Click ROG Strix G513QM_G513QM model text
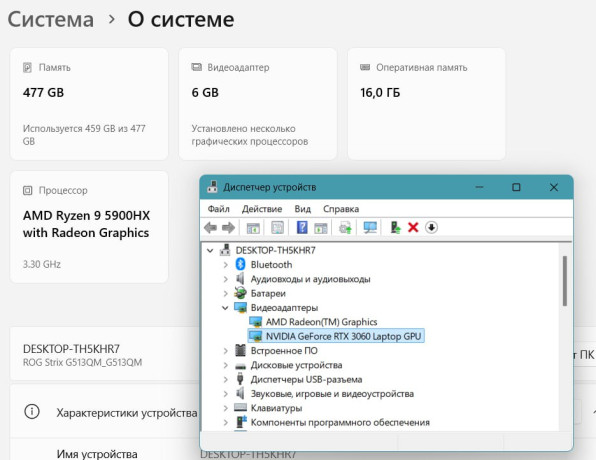 [x=82, y=362]
